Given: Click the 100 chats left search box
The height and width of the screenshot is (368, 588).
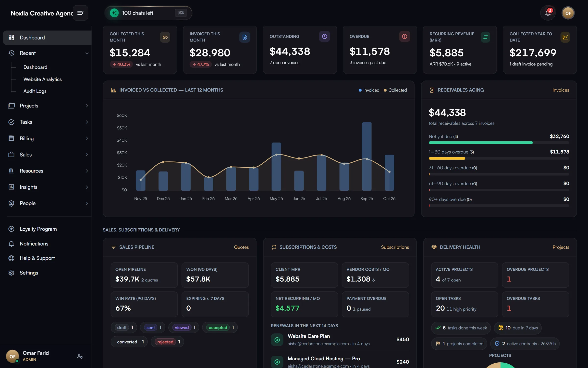Looking at the screenshot, I should click(148, 13).
